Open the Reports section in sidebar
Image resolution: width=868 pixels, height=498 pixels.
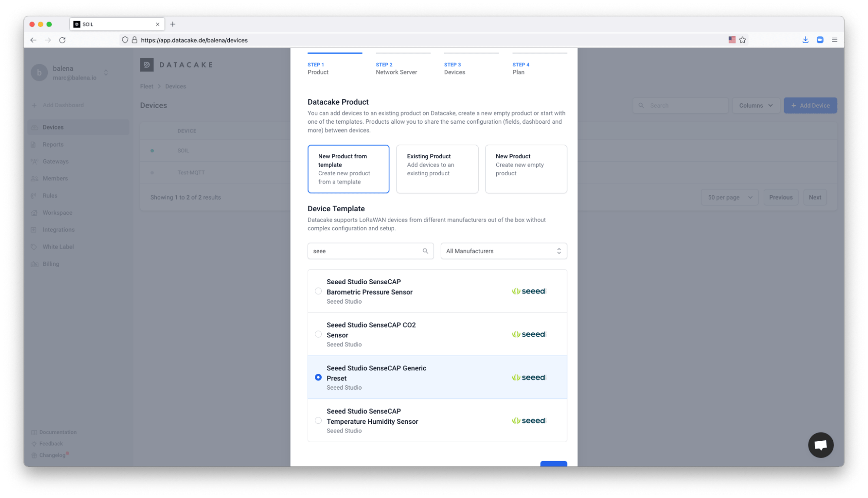pyautogui.click(x=53, y=144)
